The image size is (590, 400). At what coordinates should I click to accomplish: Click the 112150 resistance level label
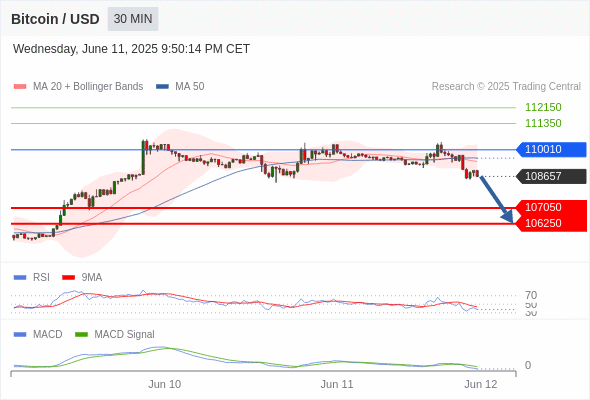pos(543,107)
